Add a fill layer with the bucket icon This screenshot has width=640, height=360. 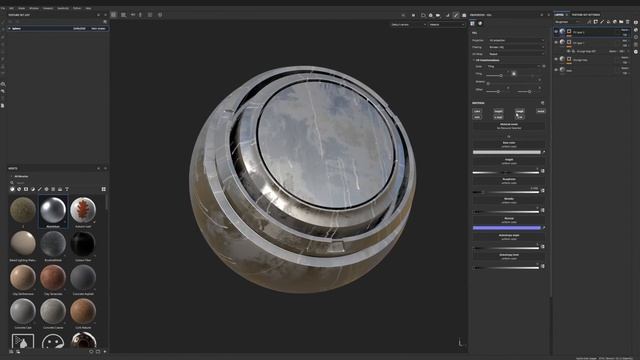pos(609,22)
